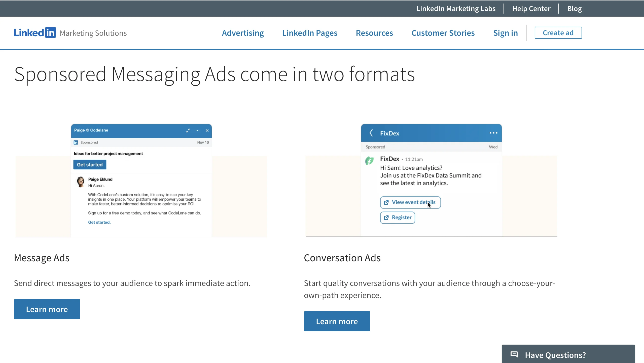644x363 pixels.
Task: Click the Get started link in the message
Action: click(x=99, y=222)
